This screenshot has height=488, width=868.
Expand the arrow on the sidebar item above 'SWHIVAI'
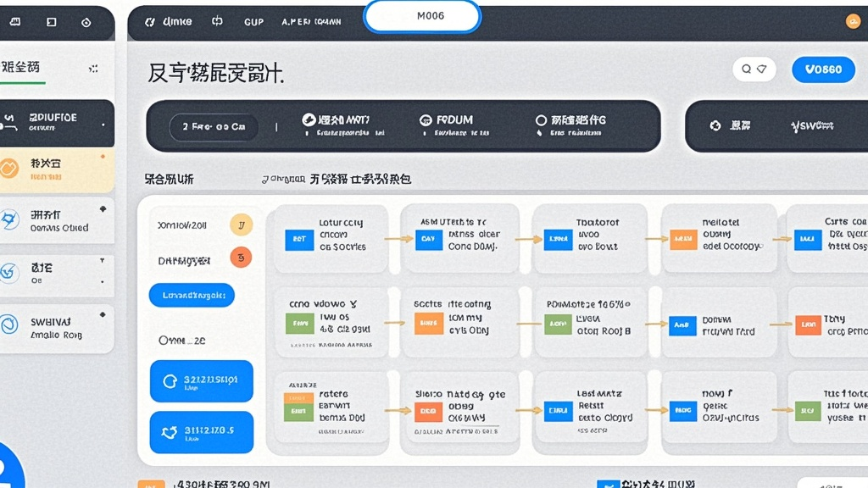103,260
